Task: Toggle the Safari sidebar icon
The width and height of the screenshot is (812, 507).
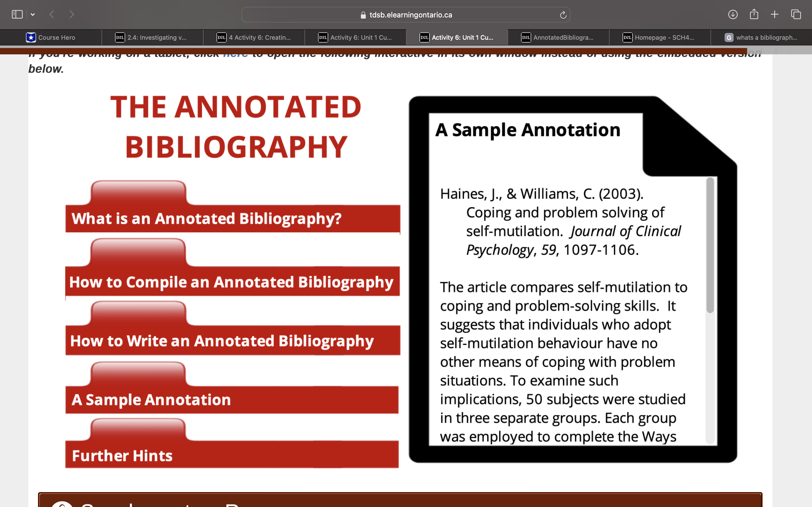Action: click(x=17, y=14)
